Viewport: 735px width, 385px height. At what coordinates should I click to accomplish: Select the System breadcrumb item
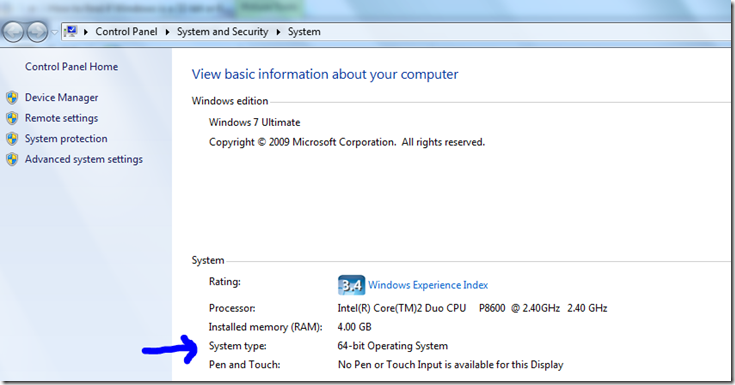[x=304, y=31]
